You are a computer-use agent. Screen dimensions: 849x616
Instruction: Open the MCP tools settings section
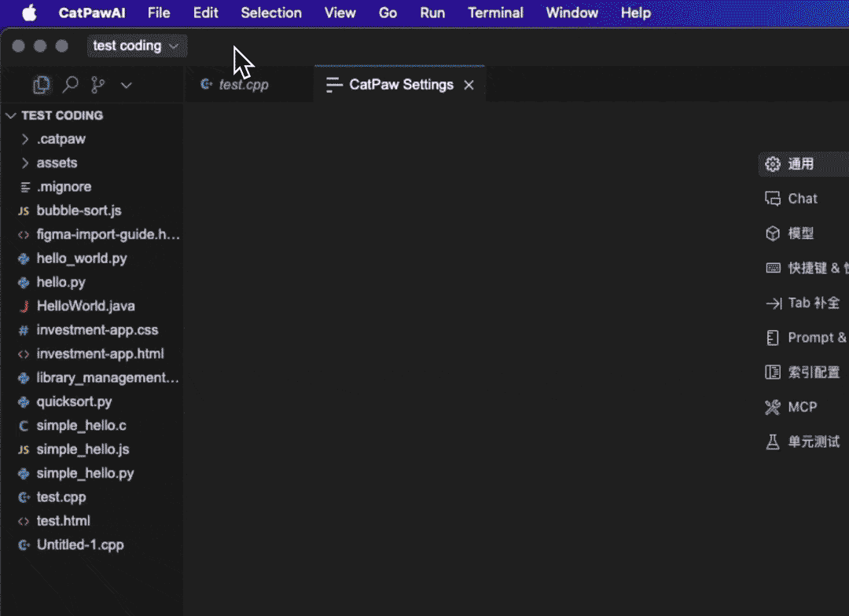click(802, 407)
